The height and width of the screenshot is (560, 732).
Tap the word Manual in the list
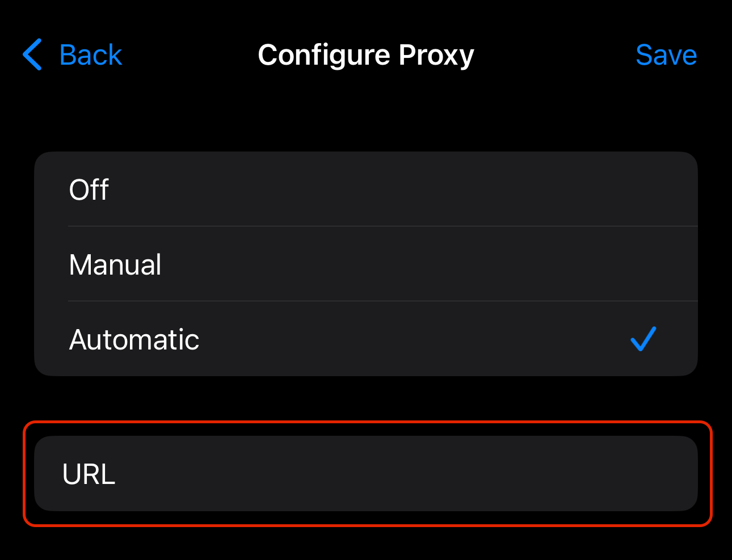point(115,264)
